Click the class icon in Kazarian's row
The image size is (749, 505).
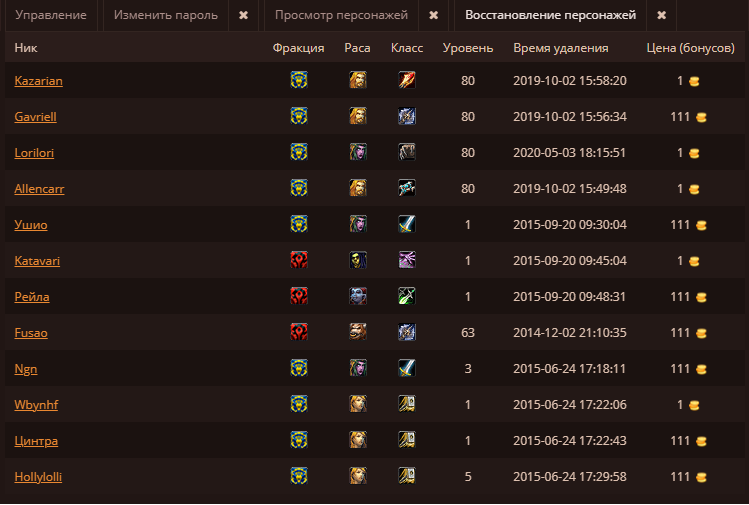[x=406, y=80]
